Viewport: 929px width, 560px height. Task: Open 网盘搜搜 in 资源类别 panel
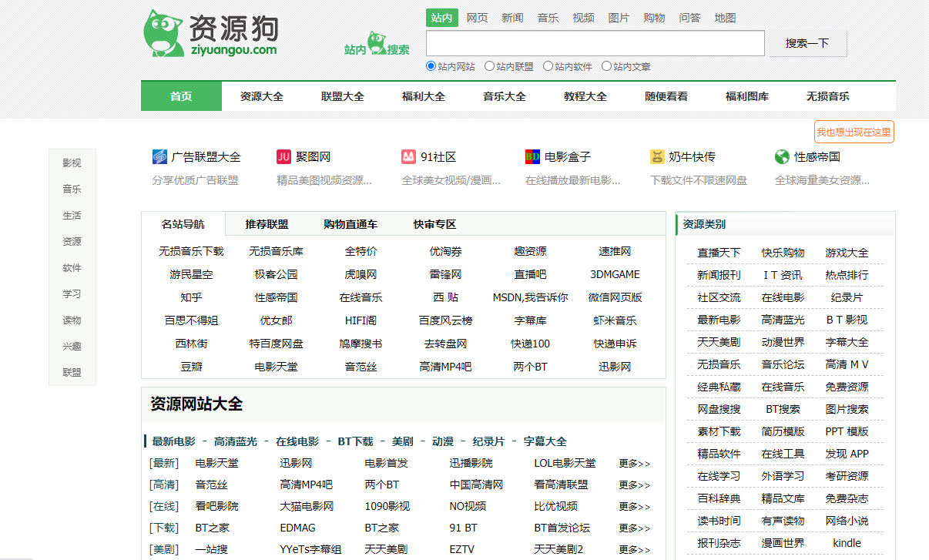(x=719, y=409)
